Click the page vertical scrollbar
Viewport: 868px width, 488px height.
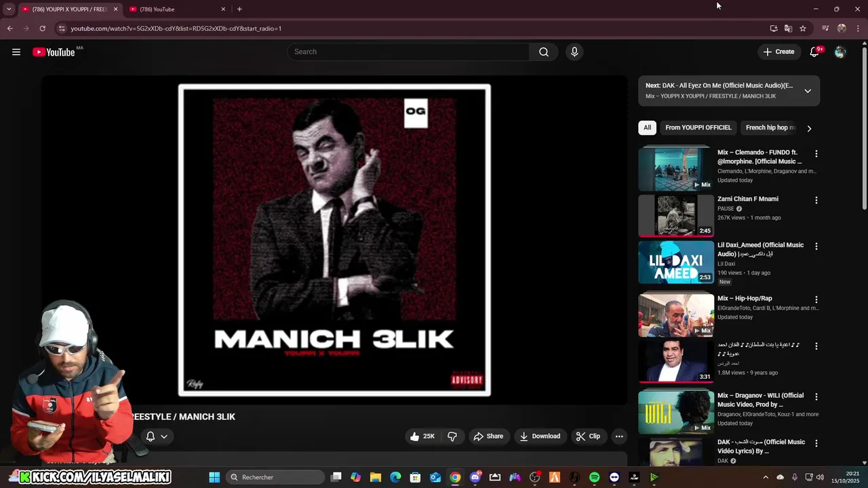coord(864,129)
